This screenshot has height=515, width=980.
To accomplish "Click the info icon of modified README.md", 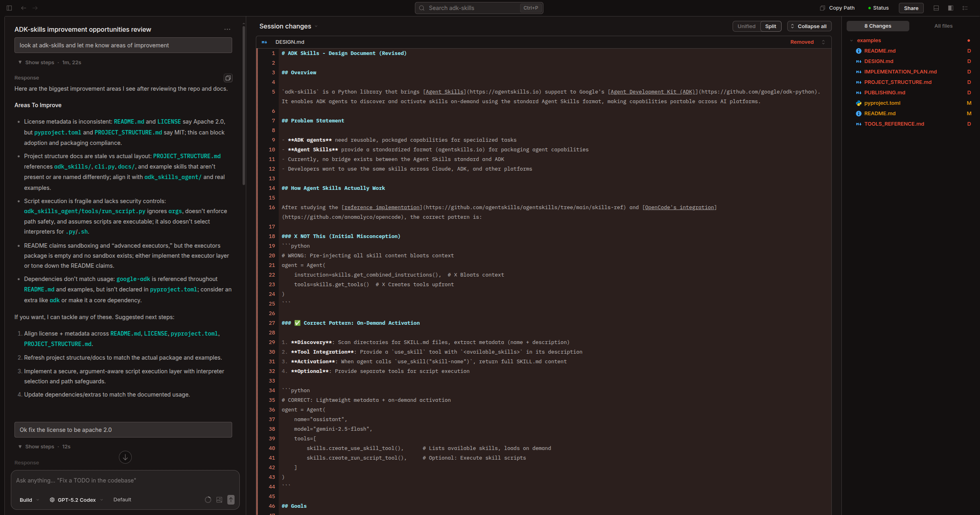I will (859, 114).
